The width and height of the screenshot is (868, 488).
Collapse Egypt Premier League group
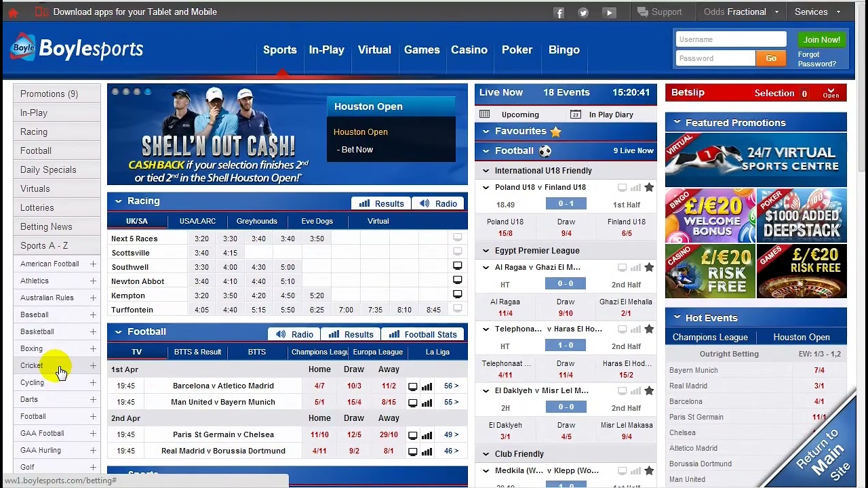pos(486,251)
